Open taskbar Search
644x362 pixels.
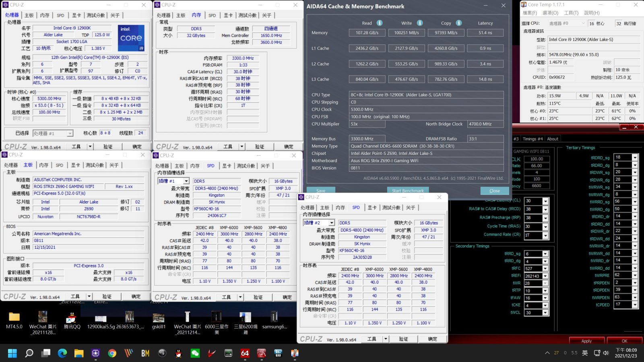click(29, 353)
